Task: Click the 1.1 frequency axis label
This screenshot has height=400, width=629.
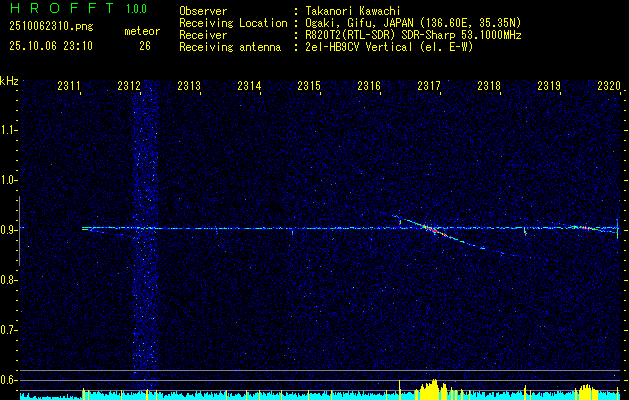Action: pyautogui.click(x=8, y=130)
